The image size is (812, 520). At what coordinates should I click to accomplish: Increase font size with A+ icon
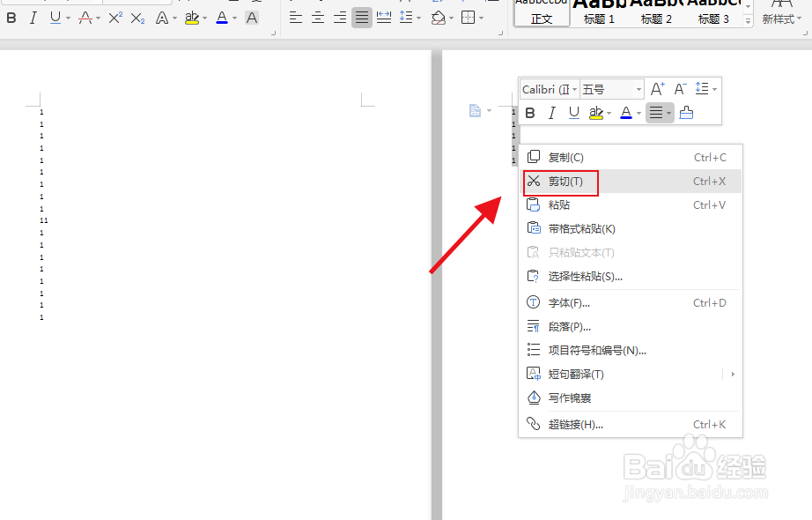657,88
